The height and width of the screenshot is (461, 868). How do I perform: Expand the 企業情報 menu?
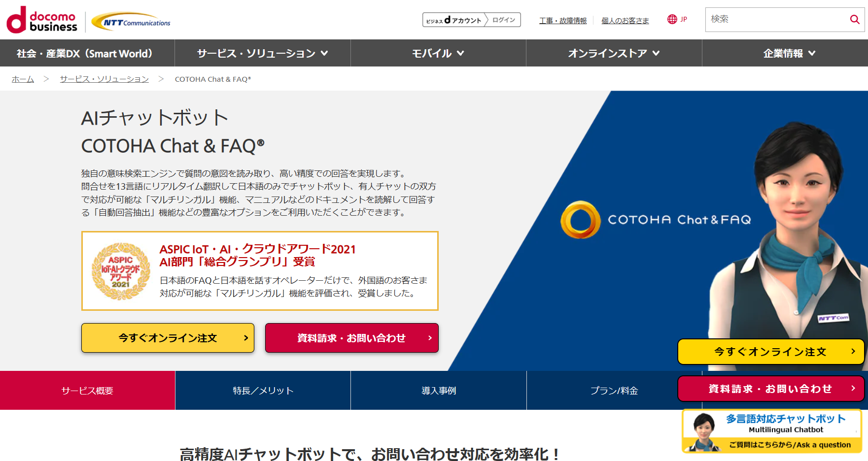click(x=789, y=53)
